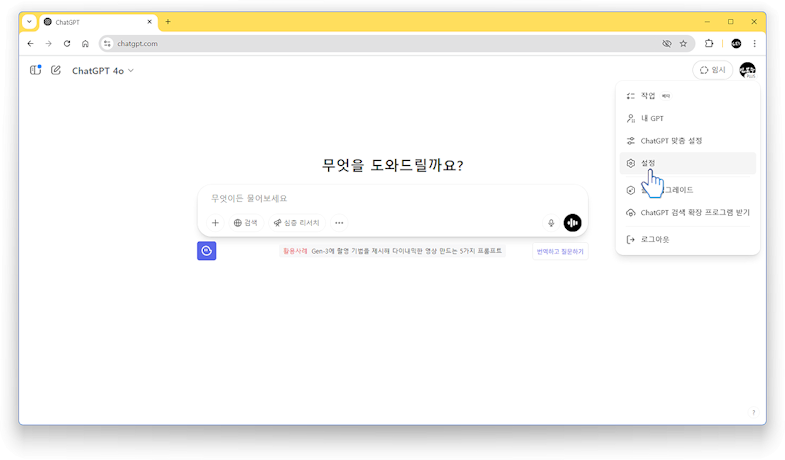Open the profile avatar menu
Screen dimensions: 785x460
pos(747,70)
